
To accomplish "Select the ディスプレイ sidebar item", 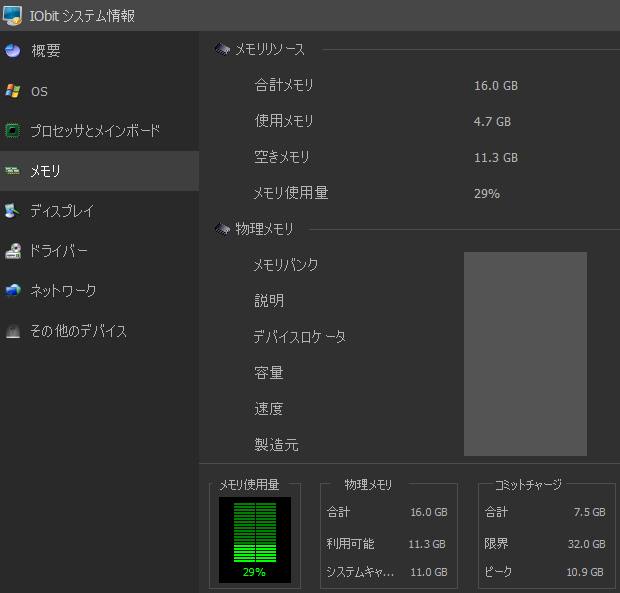I will click(62, 211).
